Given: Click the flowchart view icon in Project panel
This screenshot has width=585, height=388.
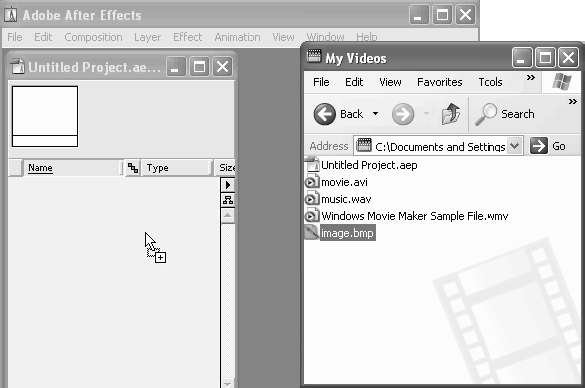Looking at the screenshot, I should tap(228, 200).
